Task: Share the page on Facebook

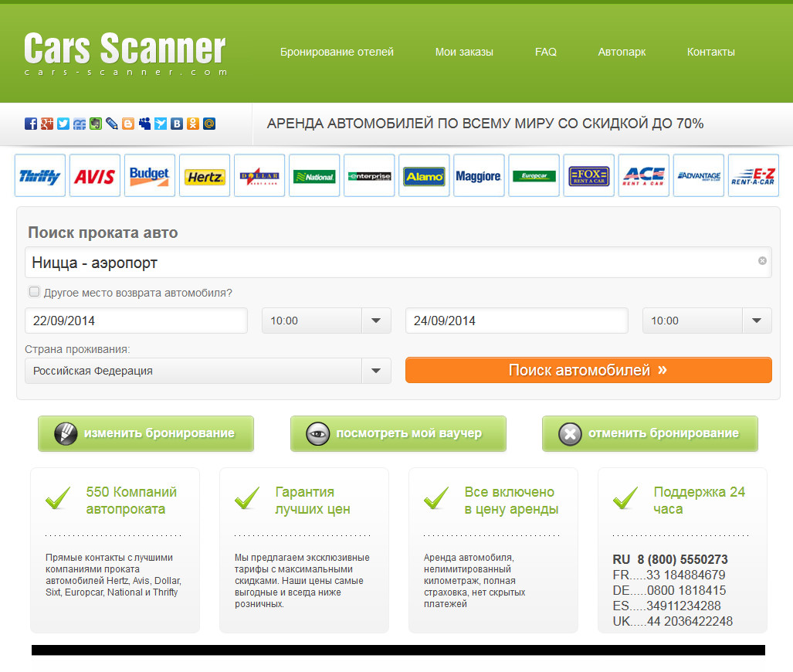Action: pyautogui.click(x=31, y=124)
